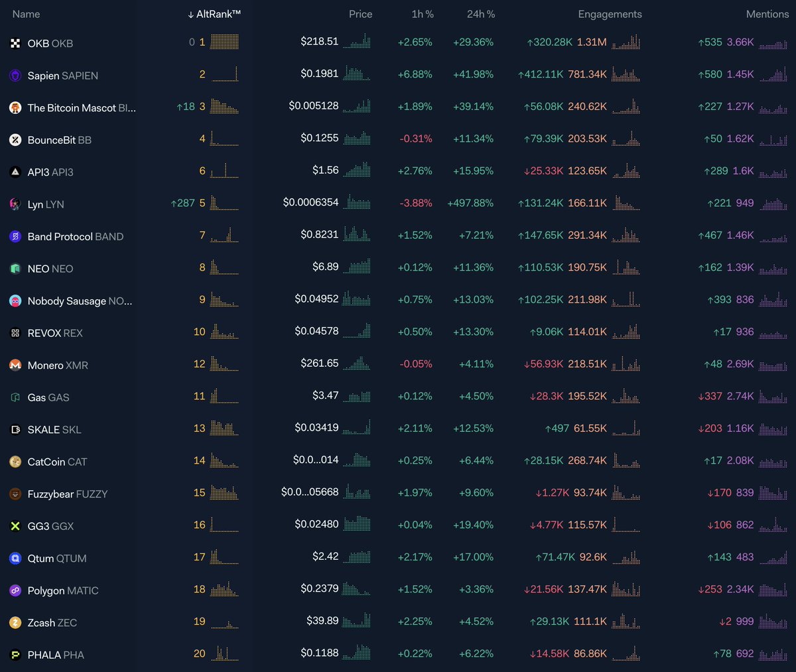The image size is (796, 672).
Task: Open the BounceBit BB coin link
Action: (x=60, y=140)
